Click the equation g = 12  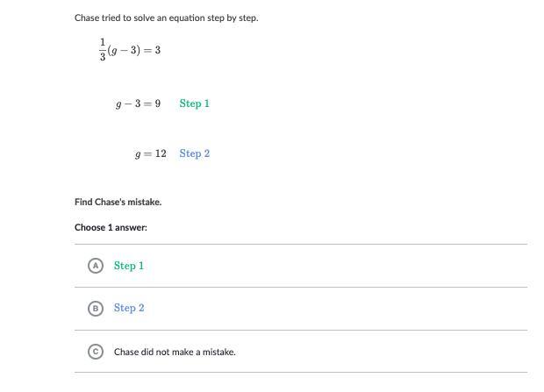150,153
